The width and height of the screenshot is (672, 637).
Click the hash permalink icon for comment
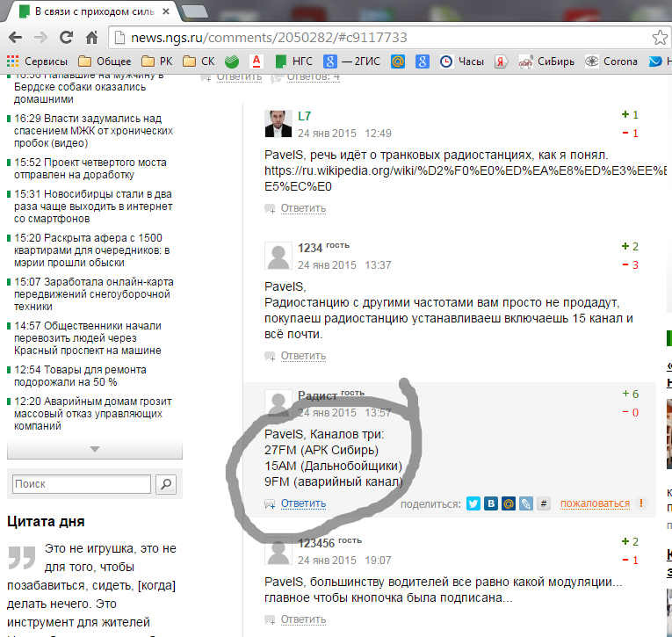click(x=544, y=503)
